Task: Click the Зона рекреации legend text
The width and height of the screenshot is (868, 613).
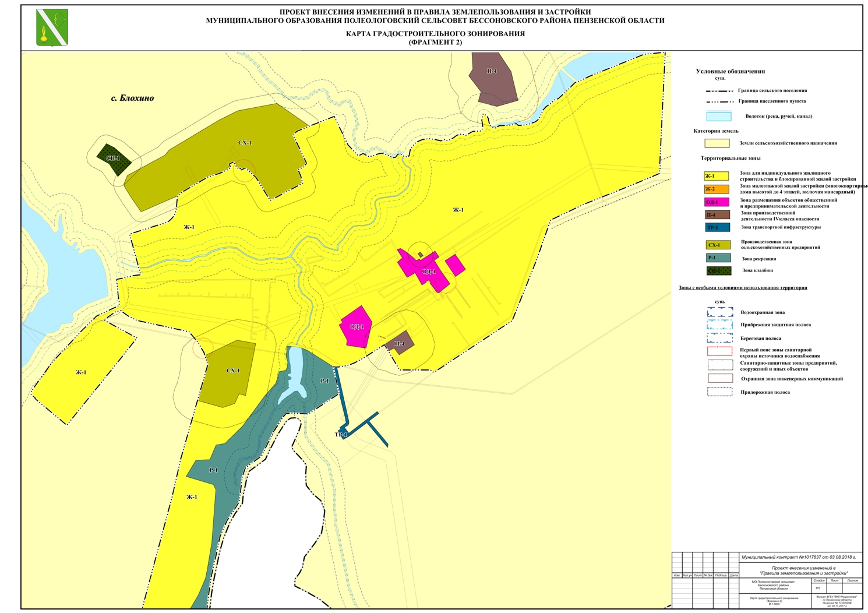Action: coord(758,259)
